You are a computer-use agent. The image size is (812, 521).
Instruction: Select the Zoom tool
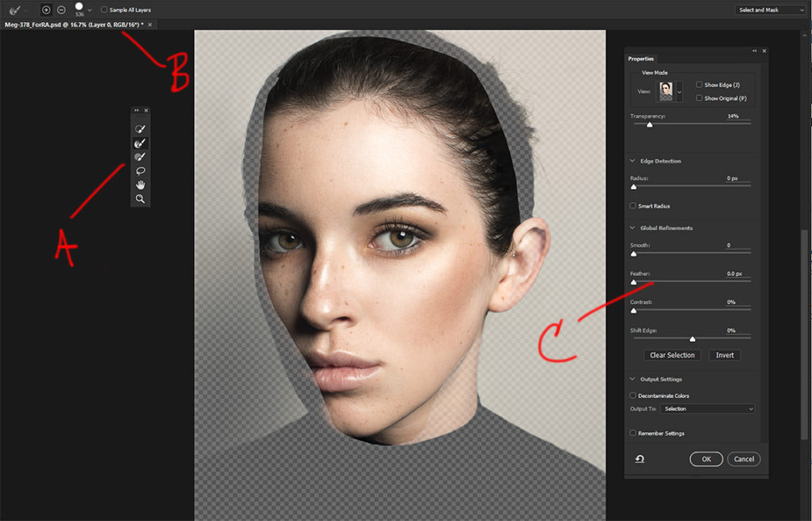140,198
